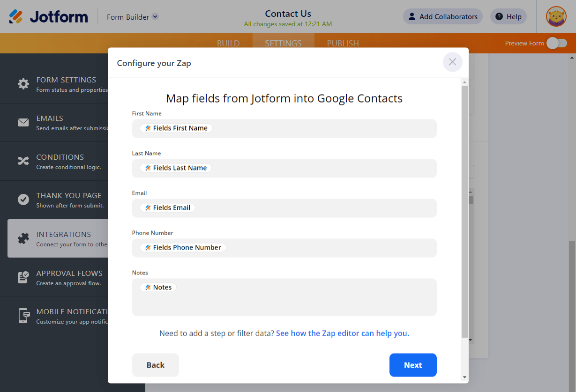The image size is (576, 392).
Task: Click the Emails envelope icon
Action: tap(23, 123)
